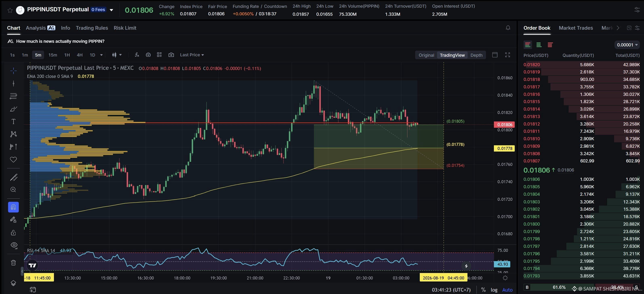Open the indicators fx icon
This screenshot has height=294, width=644.
[137, 55]
